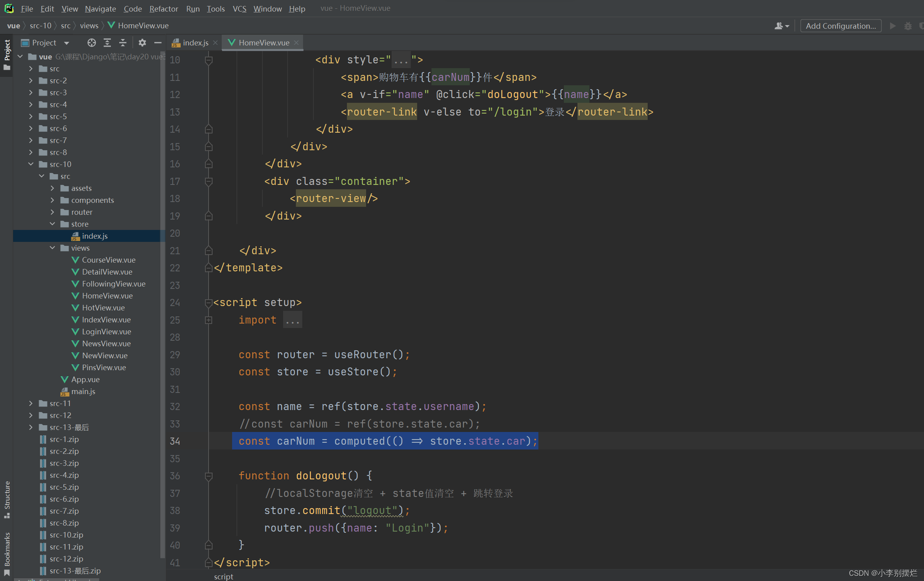Click HomeView.vue breadcrumb in navigation bar
924x581 pixels.
click(138, 26)
